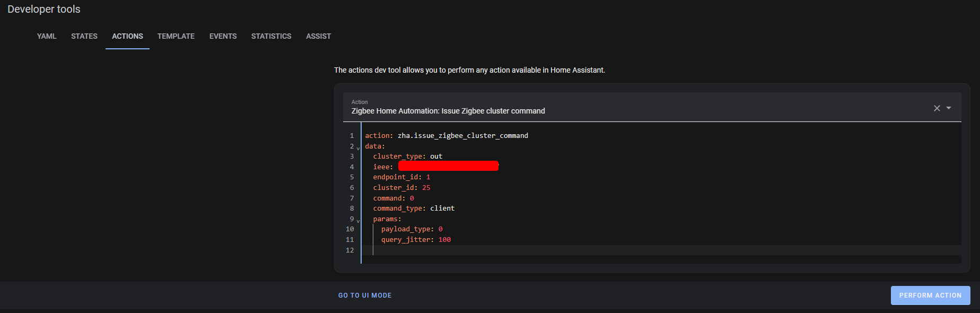Image resolution: width=980 pixels, height=313 pixels.
Task: Click the cluster_id: 25 line
Action: click(x=401, y=188)
